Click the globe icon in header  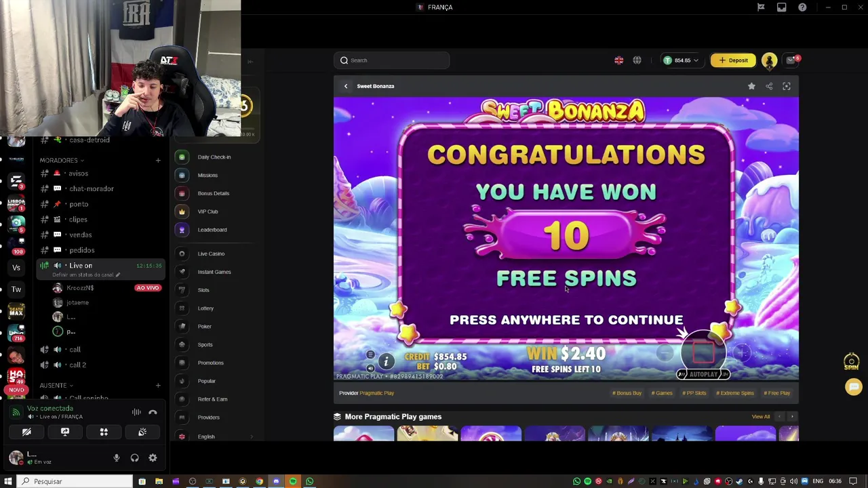pyautogui.click(x=637, y=60)
